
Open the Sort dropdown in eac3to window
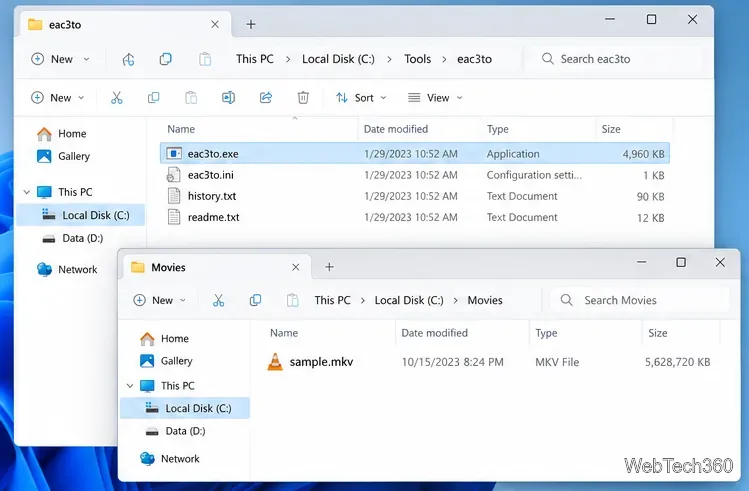361,98
